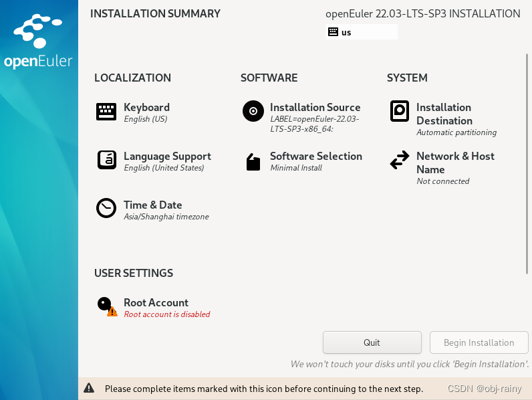Click the Time & Date clock icon

click(x=106, y=208)
